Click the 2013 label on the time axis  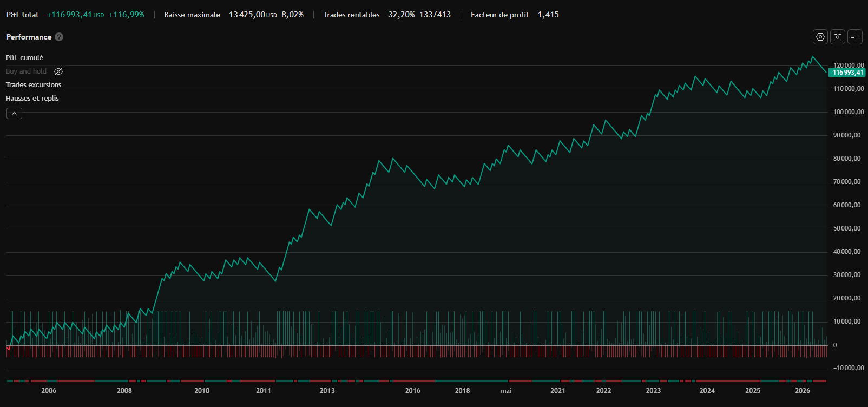327,391
